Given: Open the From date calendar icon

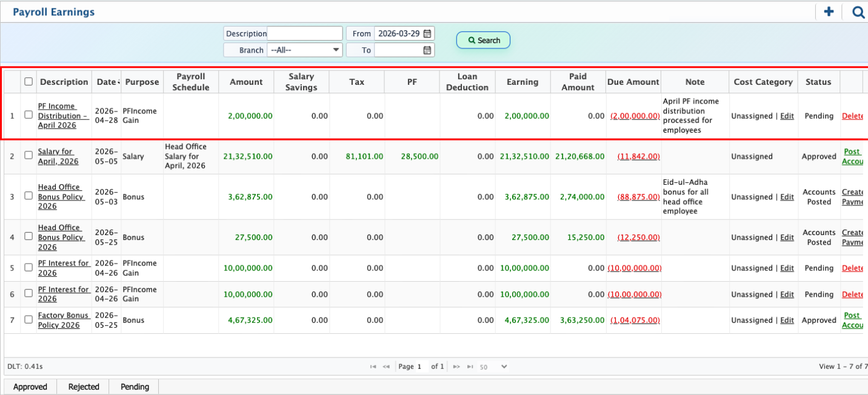Looking at the screenshot, I should click(427, 34).
